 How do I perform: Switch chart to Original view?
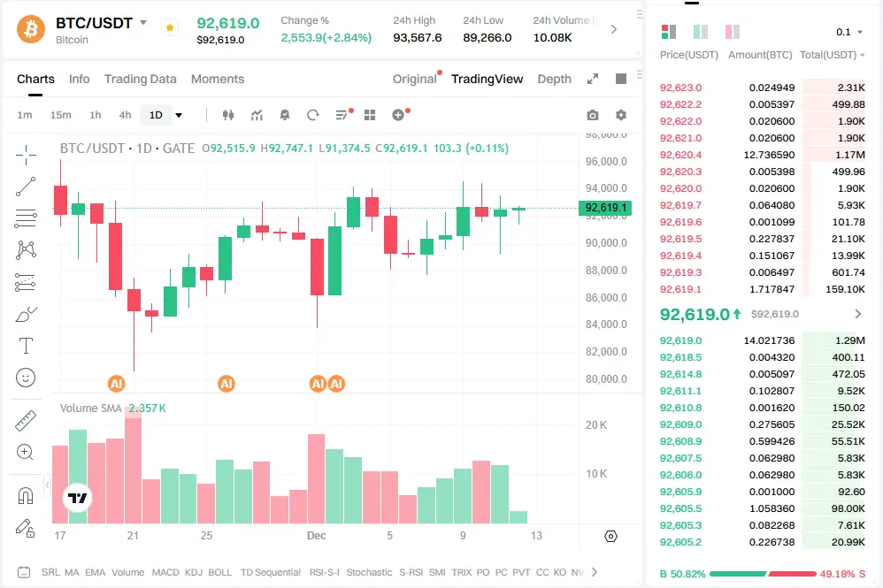click(414, 79)
